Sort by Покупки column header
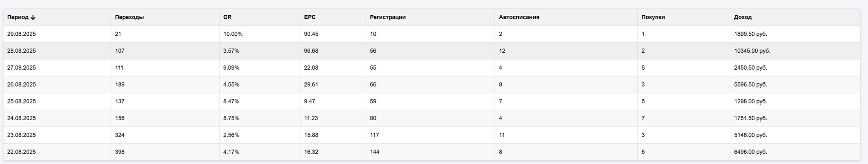Viewport: 868px width, 164px height. pyautogui.click(x=653, y=17)
